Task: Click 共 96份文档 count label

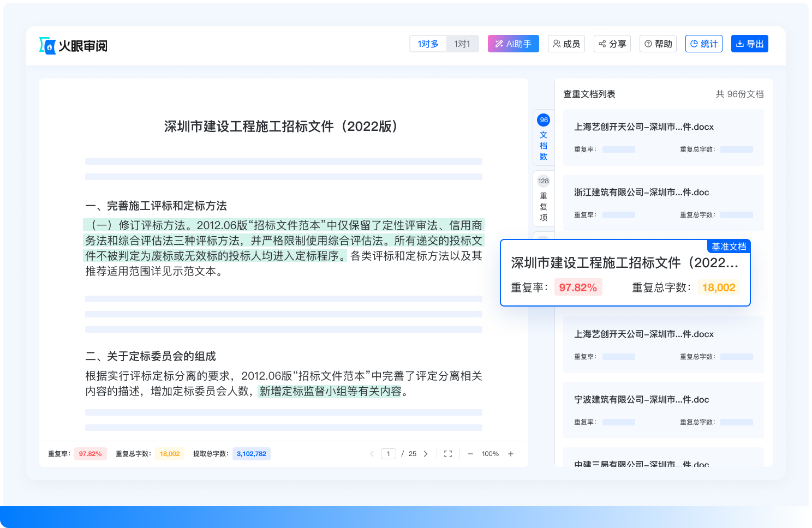Action: pyautogui.click(x=739, y=94)
